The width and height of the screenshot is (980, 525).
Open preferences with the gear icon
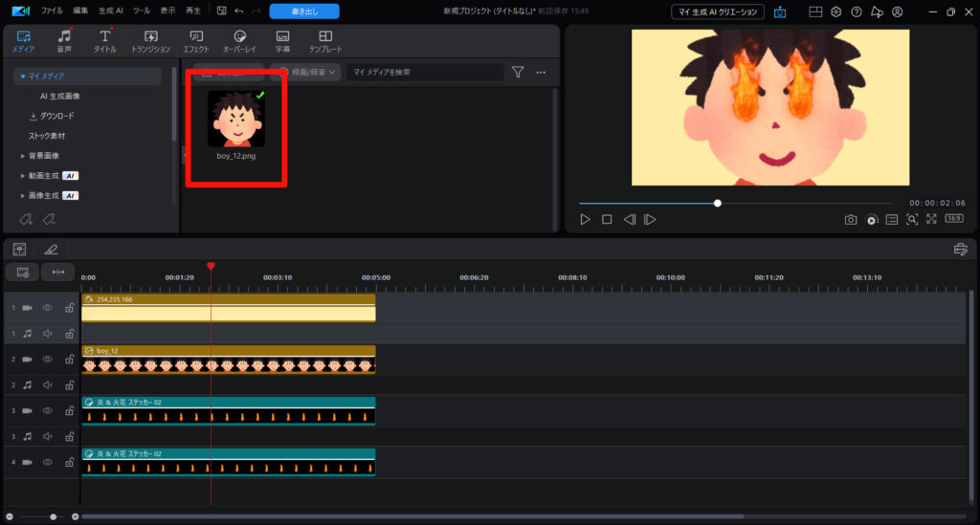coord(835,11)
